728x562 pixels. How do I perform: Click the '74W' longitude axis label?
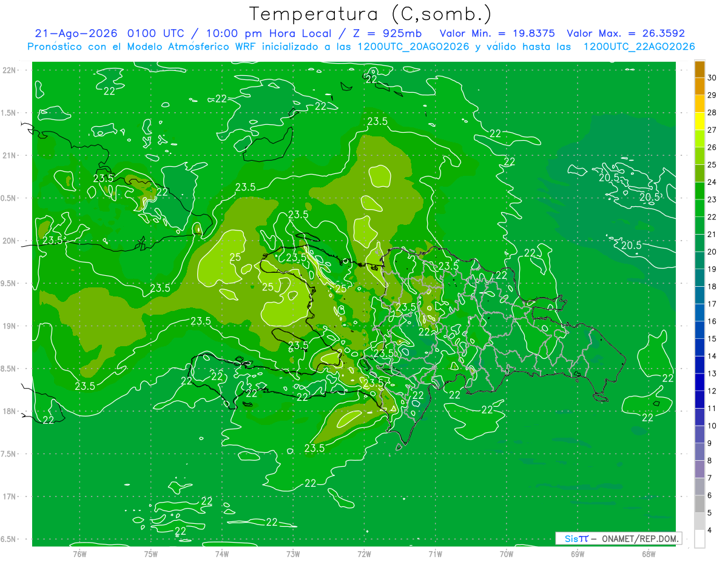coord(222,554)
